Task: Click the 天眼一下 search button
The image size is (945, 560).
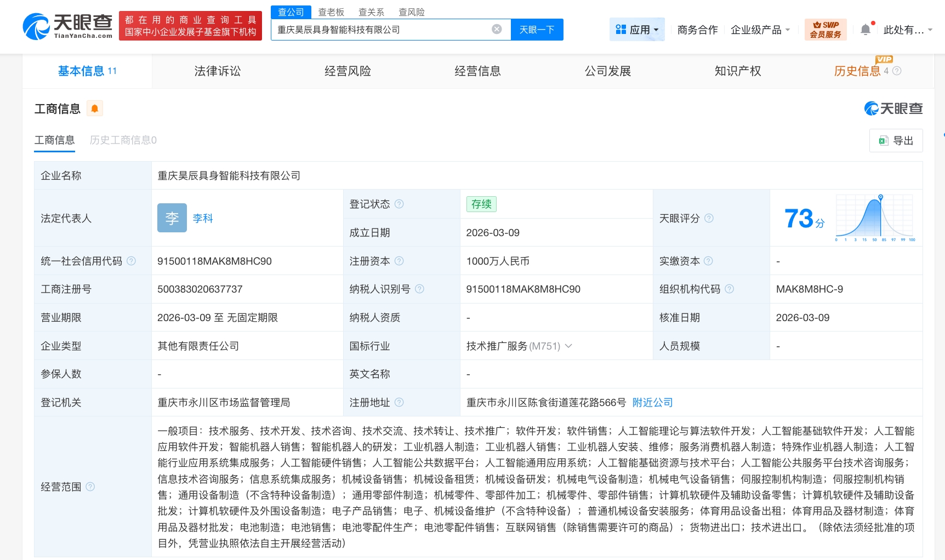Action: (537, 30)
